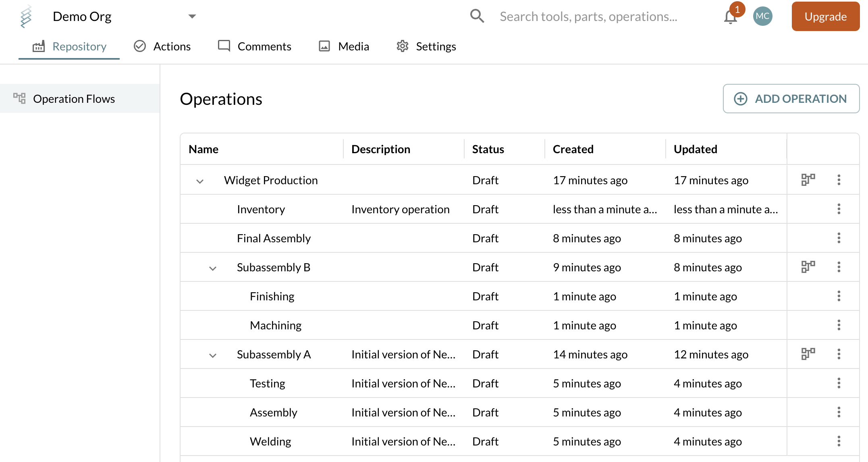Collapse the Subassembly B row

tap(212, 268)
